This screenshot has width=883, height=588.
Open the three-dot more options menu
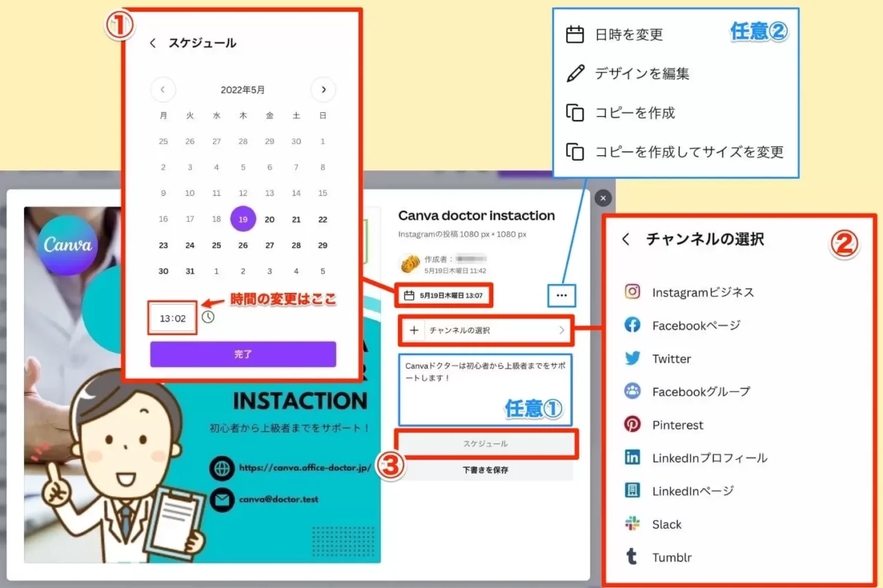point(562,296)
